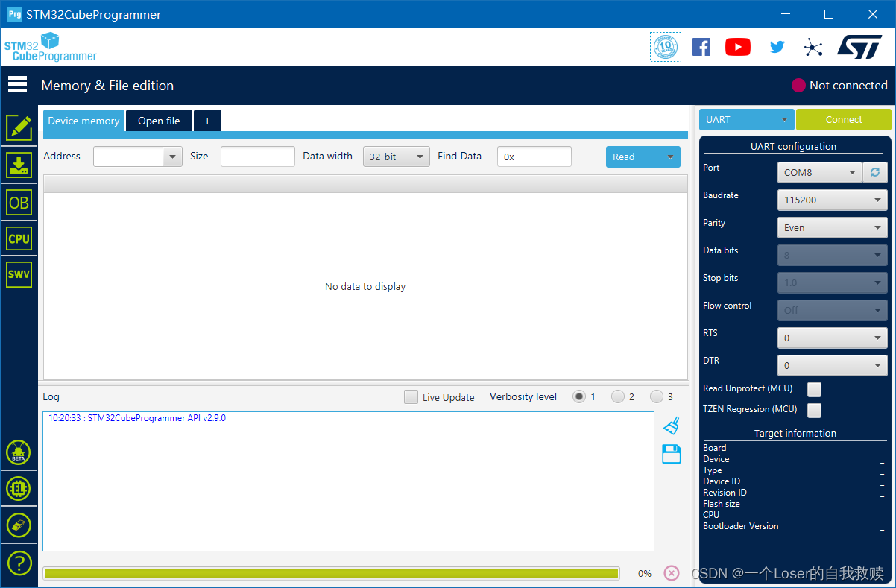Open the Data bits dropdown
This screenshot has width=896, height=588.
point(833,255)
